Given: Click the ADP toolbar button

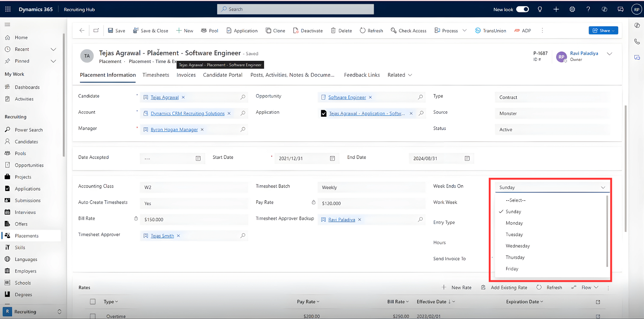Looking at the screenshot, I should 522,31.
